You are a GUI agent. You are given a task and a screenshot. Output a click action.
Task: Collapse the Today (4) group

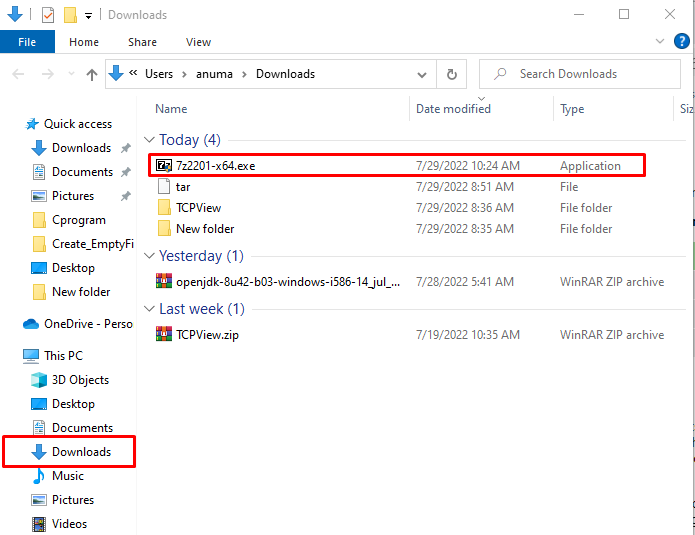coord(150,140)
